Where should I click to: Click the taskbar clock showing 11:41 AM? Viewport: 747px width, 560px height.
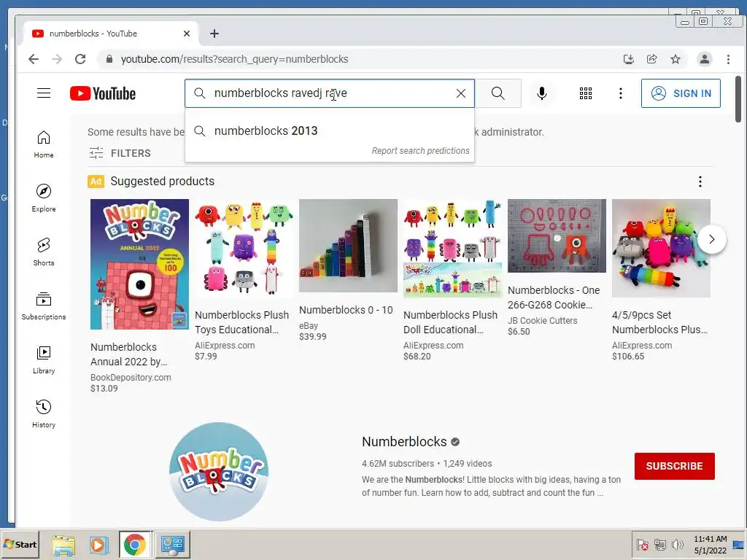710,544
